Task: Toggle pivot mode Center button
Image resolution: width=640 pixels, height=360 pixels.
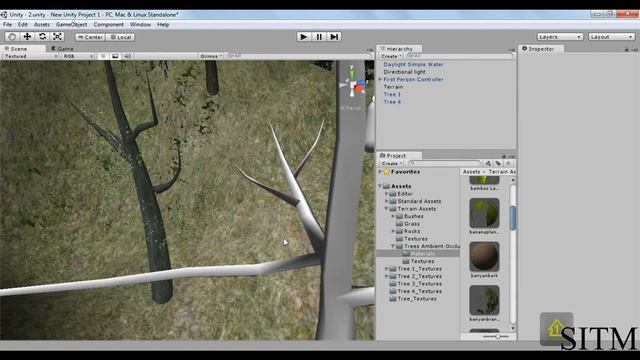Action: (x=91, y=37)
